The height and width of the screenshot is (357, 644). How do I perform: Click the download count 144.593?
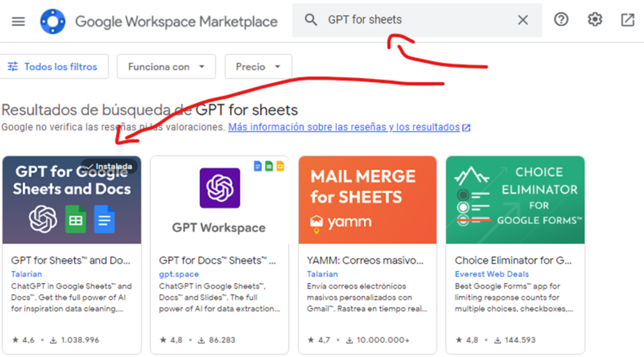point(515,340)
